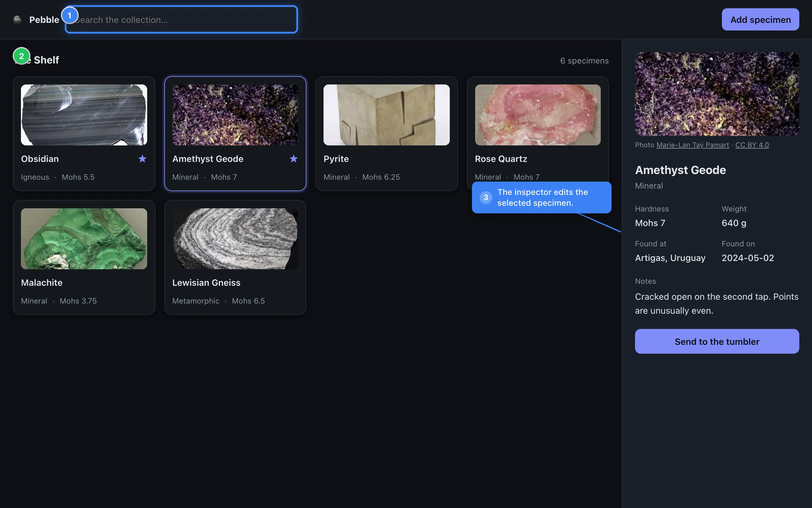812x508 pixels.
Task: Click Mohs 6.25 on Pyrite card
Action: coord(381,177)
